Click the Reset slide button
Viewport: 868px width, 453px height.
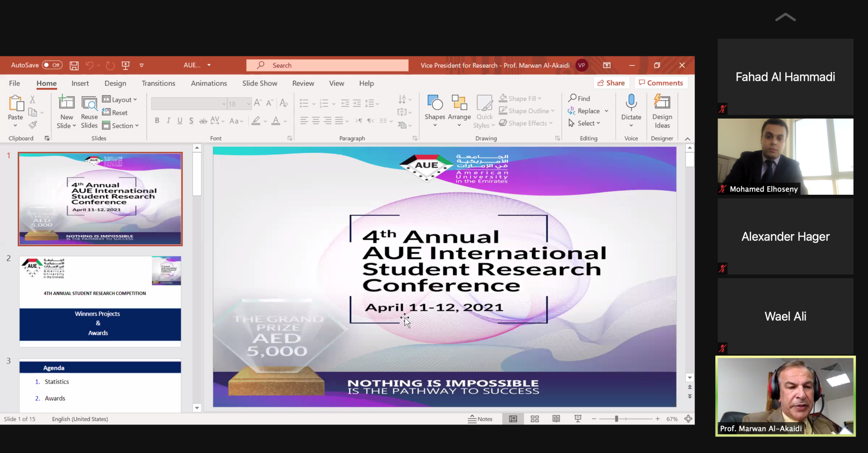(x=115, y=112)
